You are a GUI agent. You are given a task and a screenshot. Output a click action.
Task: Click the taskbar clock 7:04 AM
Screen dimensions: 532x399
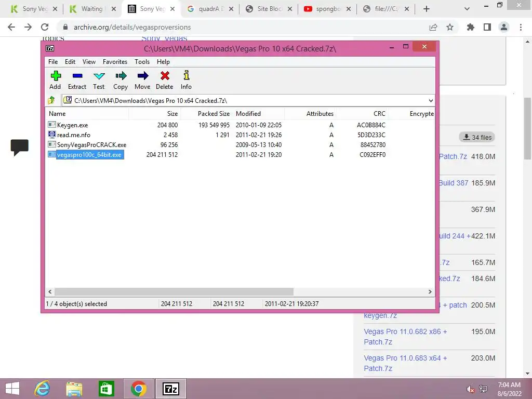point(509,385)
